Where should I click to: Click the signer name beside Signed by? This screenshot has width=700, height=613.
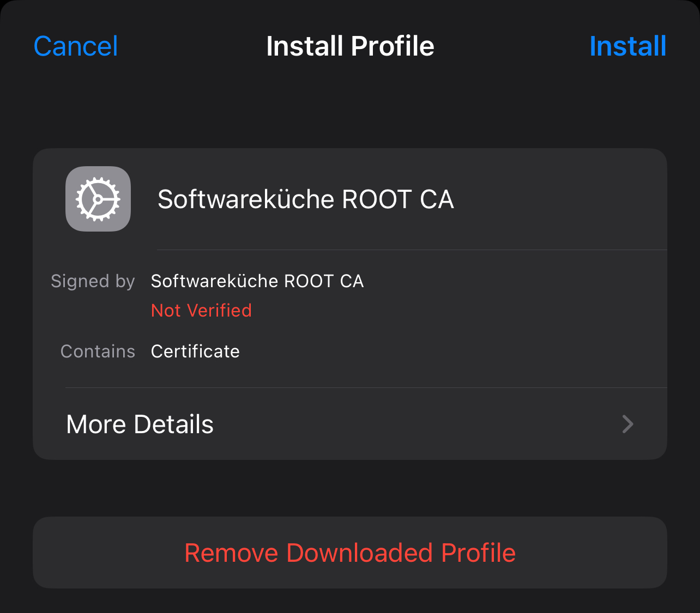tap(257, 281)
